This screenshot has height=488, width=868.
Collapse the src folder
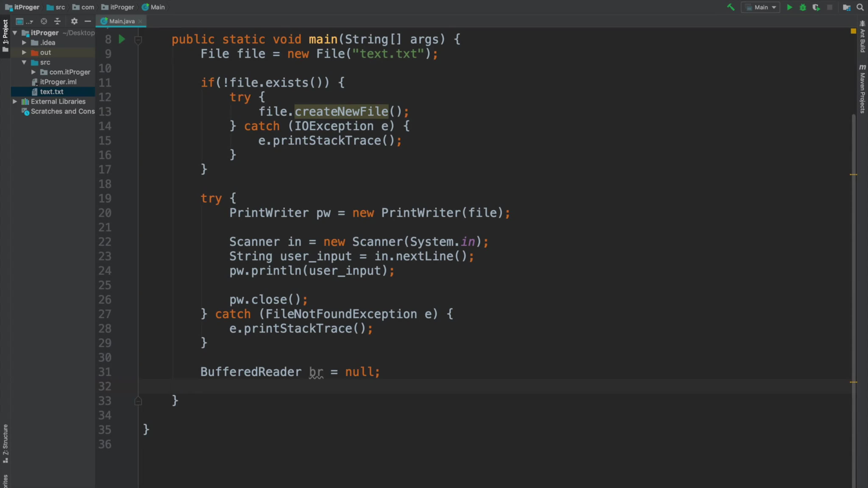click(24, 62)
